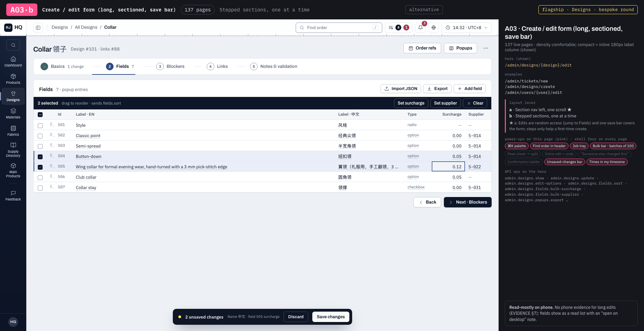Open Feedback in sidebar
Screen dimensions: 644x331
(13, 196)
